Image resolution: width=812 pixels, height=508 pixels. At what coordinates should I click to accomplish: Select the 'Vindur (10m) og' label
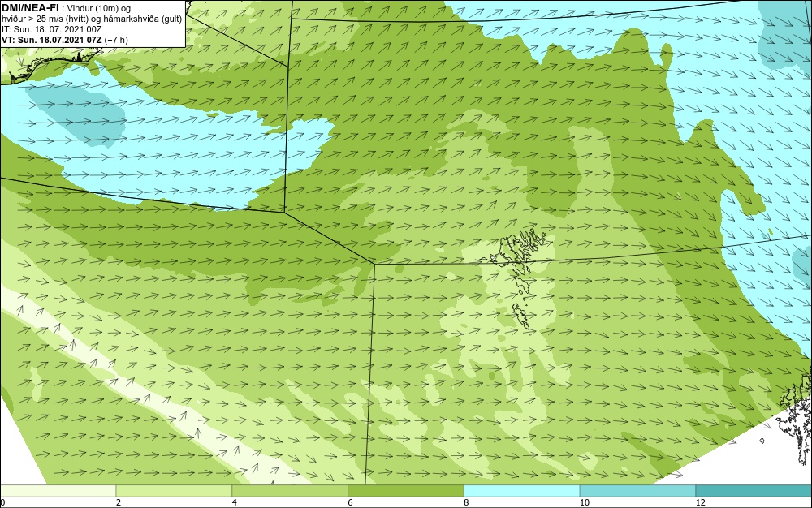point(100,8)
